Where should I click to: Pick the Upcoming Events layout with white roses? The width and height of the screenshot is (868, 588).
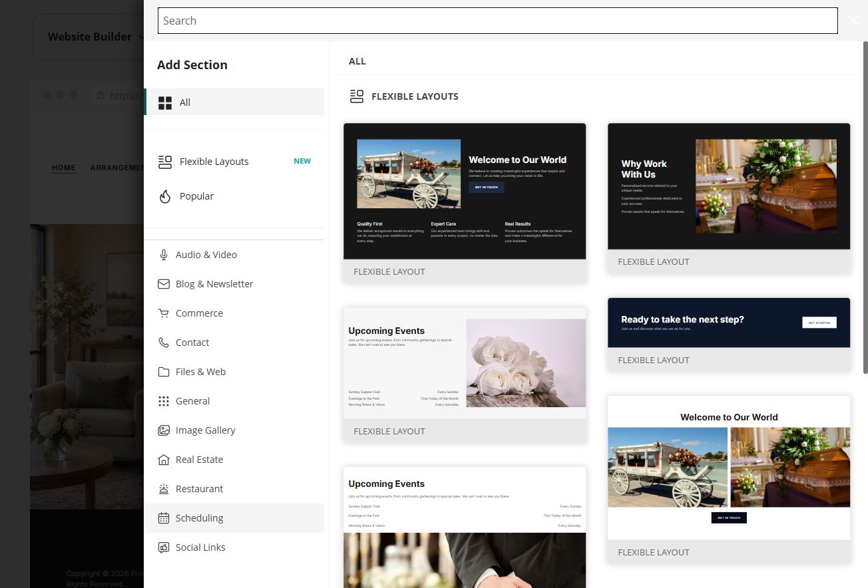tap(465, 363)
